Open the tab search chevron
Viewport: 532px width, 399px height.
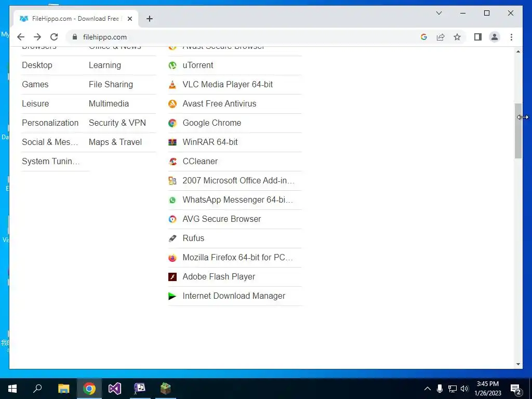pos(438,13)
